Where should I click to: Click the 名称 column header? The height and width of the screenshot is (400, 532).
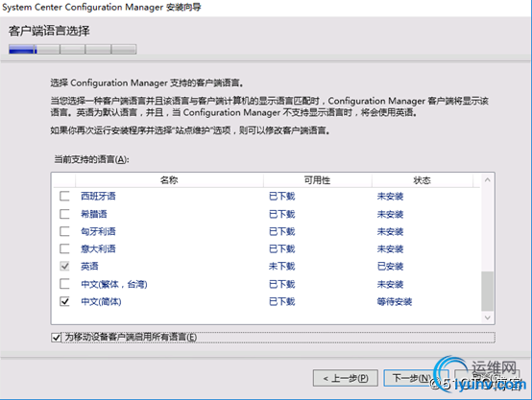pyautogui.click(x=169, y=180)
